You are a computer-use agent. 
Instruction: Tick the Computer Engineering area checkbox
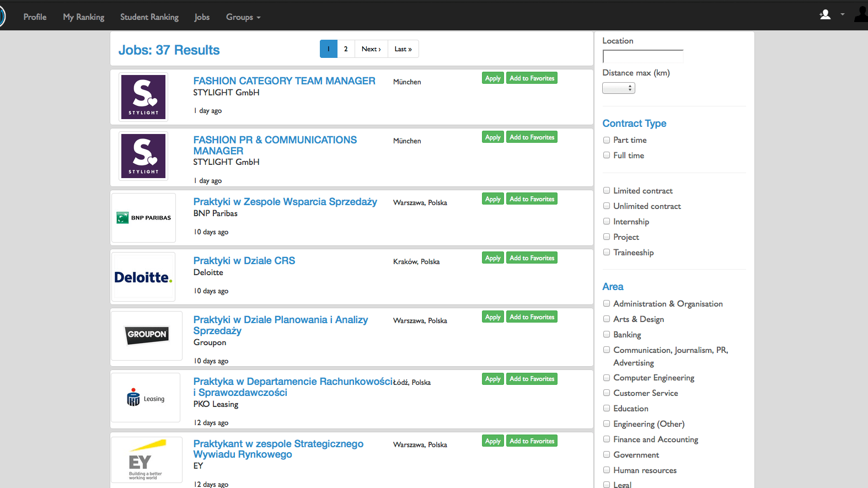coord(607,378)
